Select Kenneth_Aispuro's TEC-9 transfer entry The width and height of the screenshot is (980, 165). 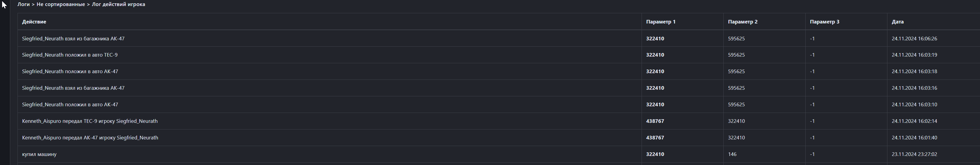(x=89, y=121)
